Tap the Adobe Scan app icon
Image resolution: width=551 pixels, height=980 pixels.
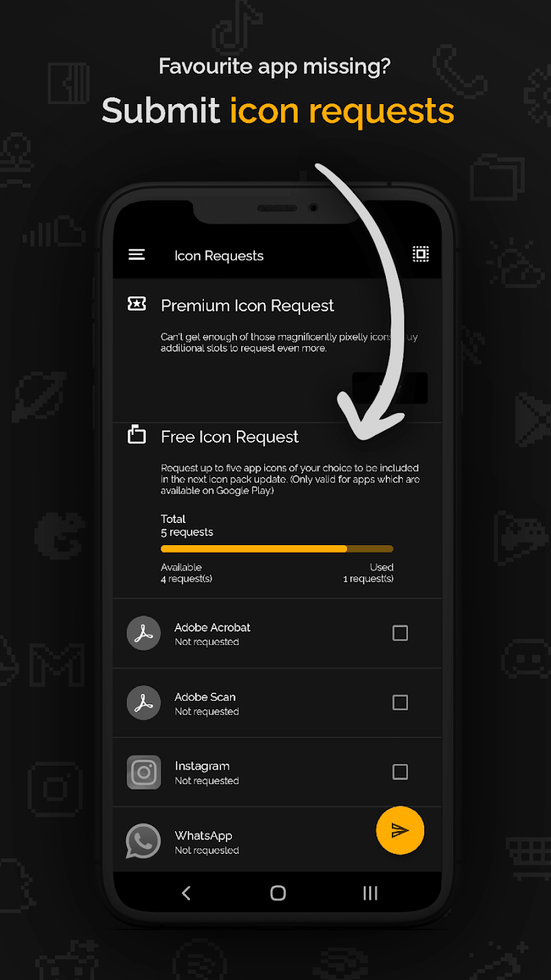[x=143, y=703]
